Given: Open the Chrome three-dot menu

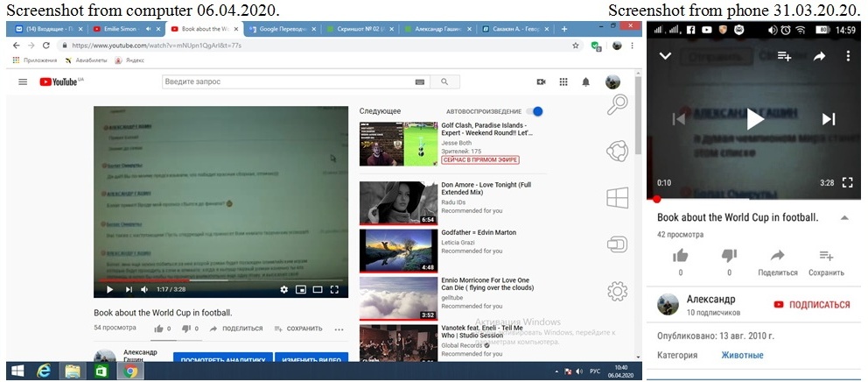Looking at the screenshot, I should pyautogui.click(x=632, y=46).
